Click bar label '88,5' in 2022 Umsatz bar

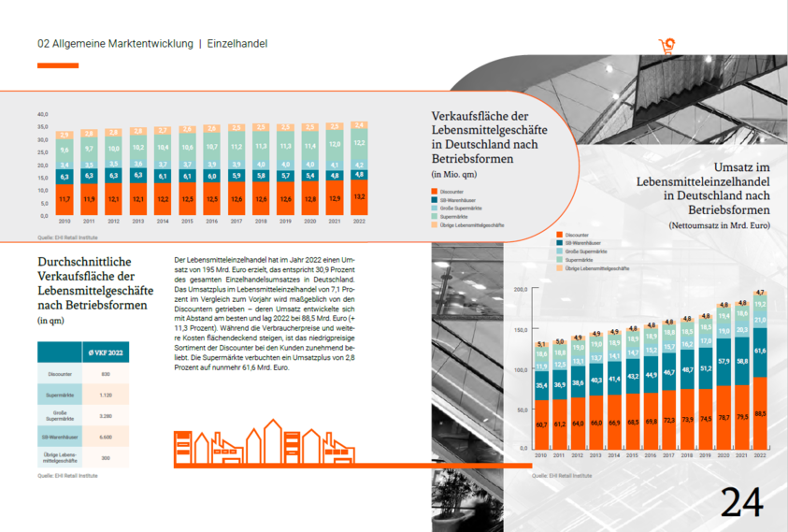tap(760, 414)
